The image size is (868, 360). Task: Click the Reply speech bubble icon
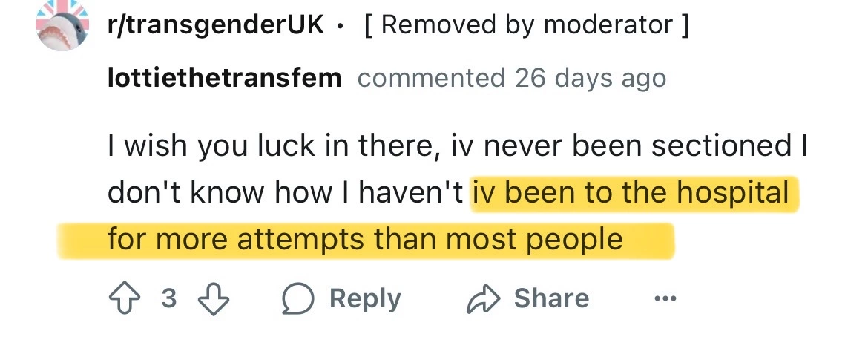tap(298, 298)
